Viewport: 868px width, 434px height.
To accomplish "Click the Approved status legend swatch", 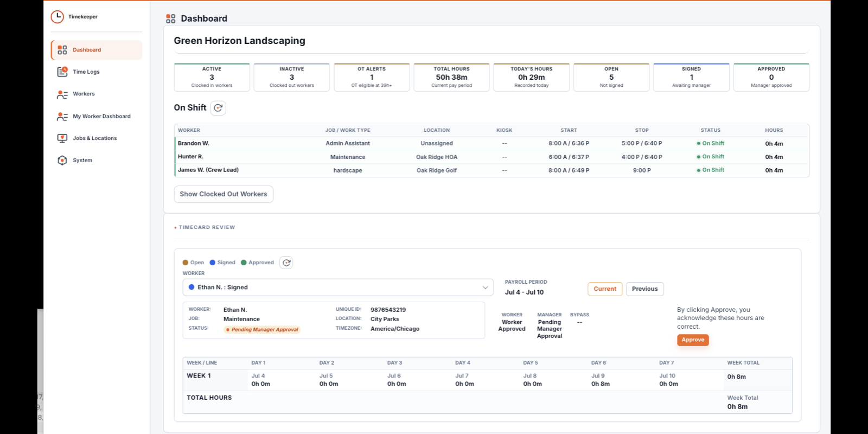I will coord(244,263).
